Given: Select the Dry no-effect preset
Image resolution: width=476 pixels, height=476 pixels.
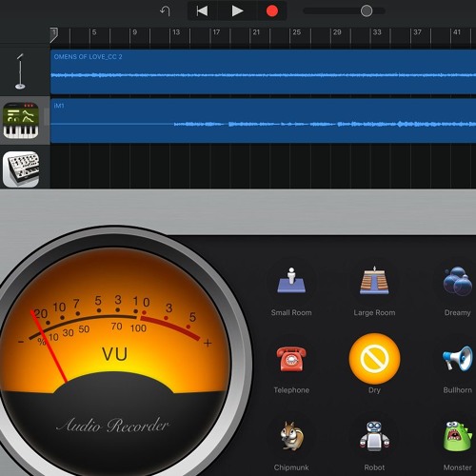Looking at the screenshot, I should pyautogui.click(x=374, y=359).
